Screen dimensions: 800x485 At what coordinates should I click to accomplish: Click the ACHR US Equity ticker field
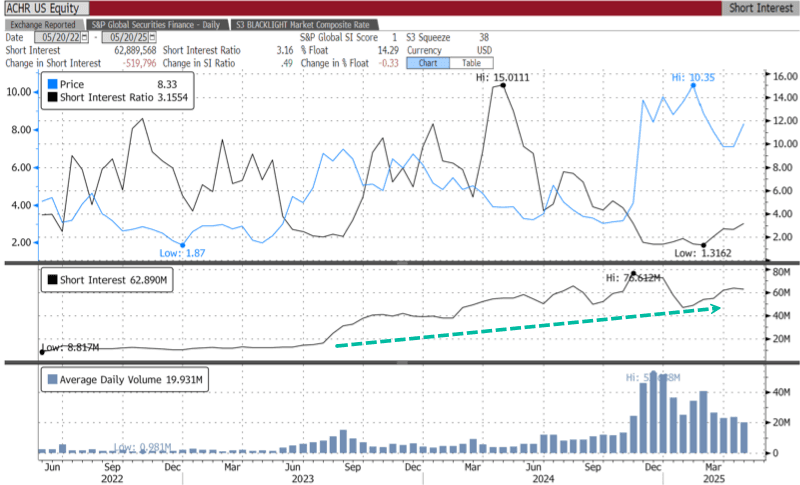(46, 8)
